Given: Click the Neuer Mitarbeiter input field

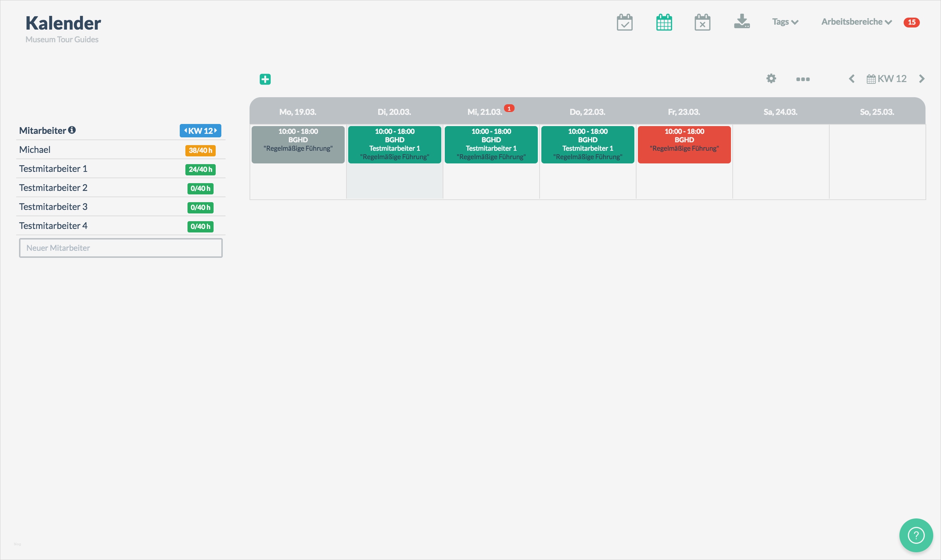Looking at the screenshot, I should (x=121, y=248).
